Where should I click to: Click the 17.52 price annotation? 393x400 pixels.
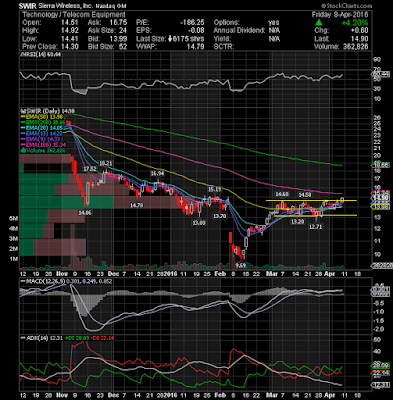90,169
